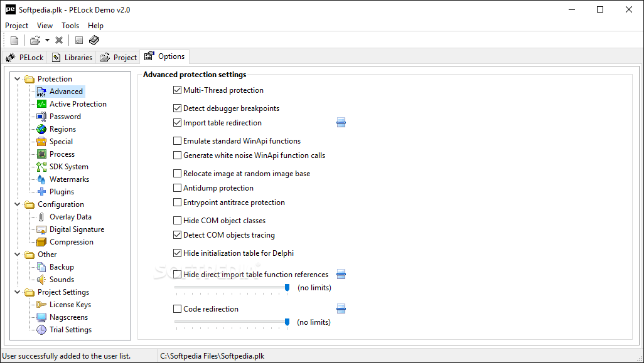Select License Keys in the tree
This screenshot has width=644, height=363.
[70, 305]
